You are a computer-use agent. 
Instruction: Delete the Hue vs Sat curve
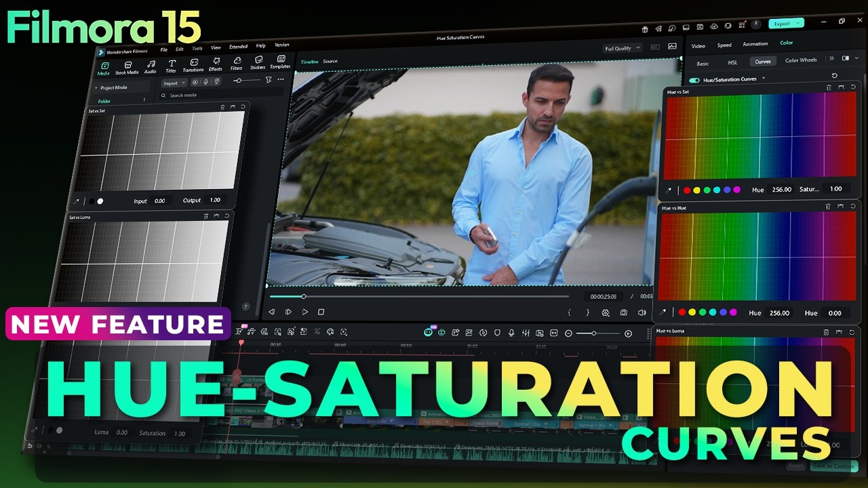point(829,87)
